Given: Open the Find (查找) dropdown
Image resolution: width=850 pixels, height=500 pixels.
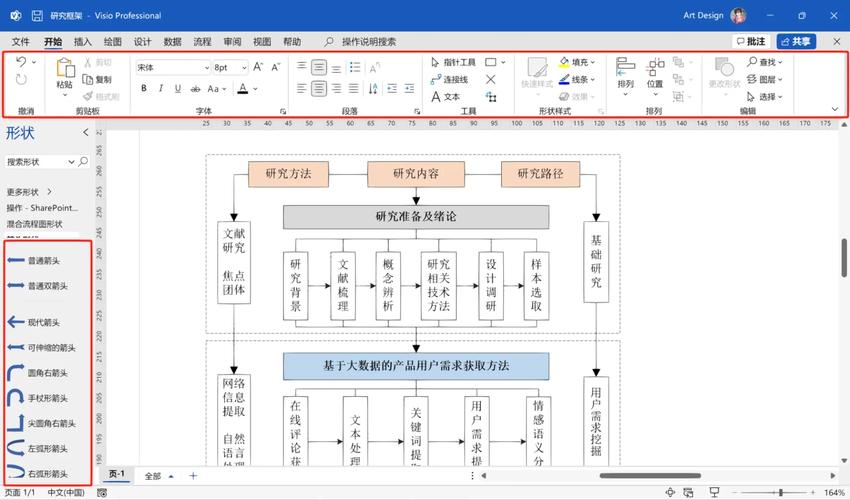Looking at the screenshot, I should click(764, 62).
